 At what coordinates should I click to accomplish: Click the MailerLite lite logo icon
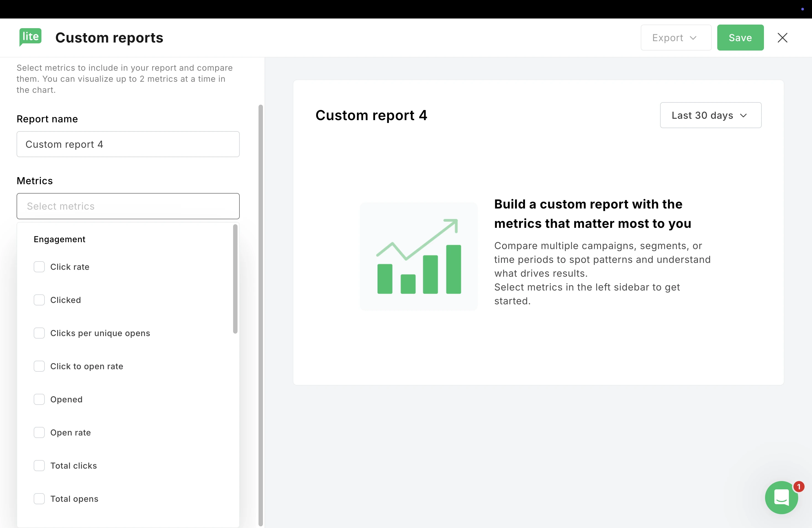(x=30, y=37)
